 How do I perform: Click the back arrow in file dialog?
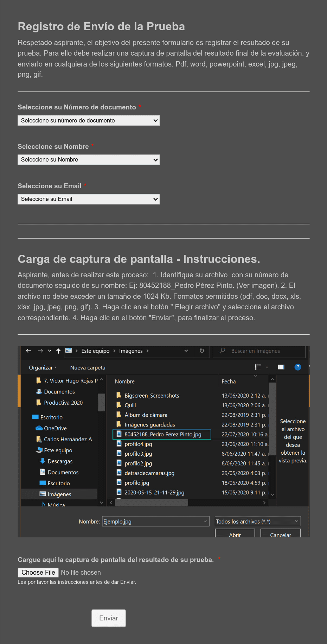pyautogui.click(x=28, y=351)
